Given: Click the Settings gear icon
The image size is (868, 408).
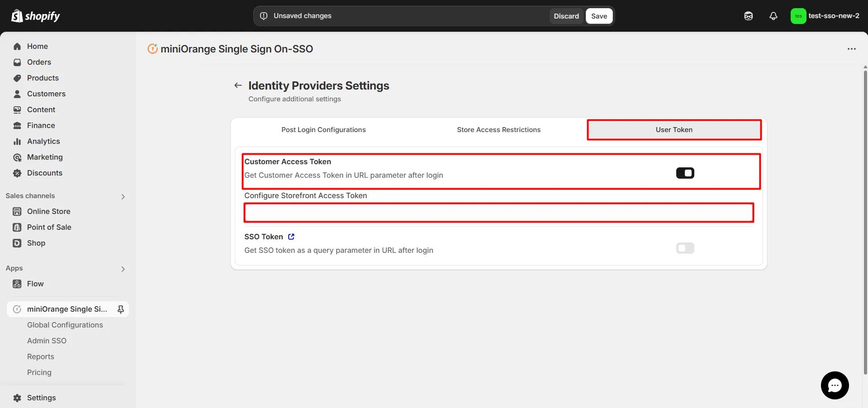Looking at the screenshot, I should [x=17, y=398].
